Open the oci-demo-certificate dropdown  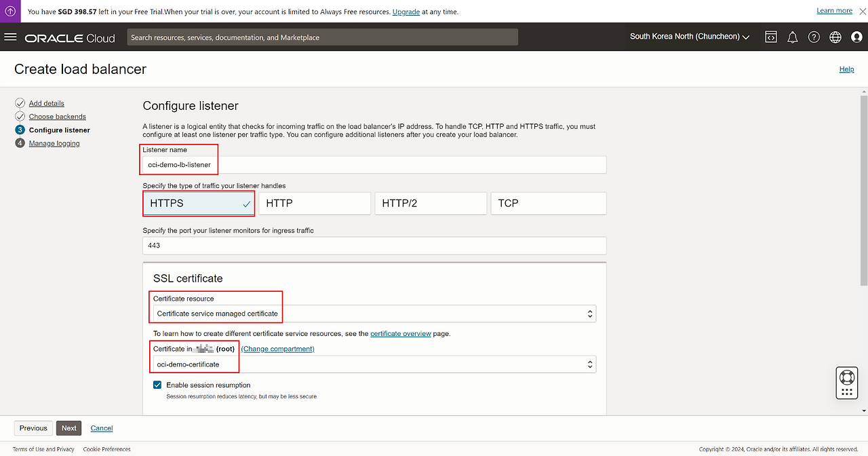tap(374, 364)
